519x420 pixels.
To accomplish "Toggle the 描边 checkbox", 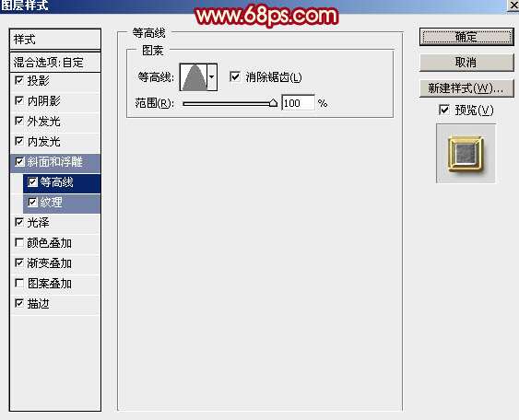I will tap(19, 303).
